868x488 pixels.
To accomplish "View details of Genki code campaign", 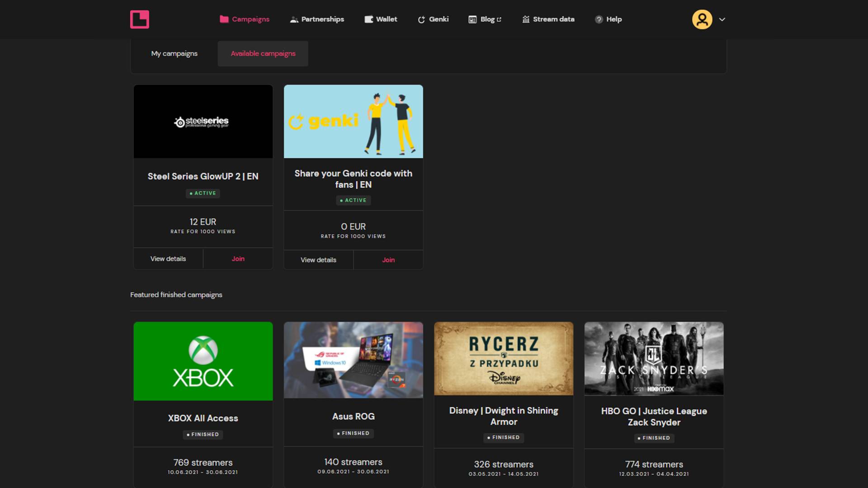I will (x=319, y=260).
